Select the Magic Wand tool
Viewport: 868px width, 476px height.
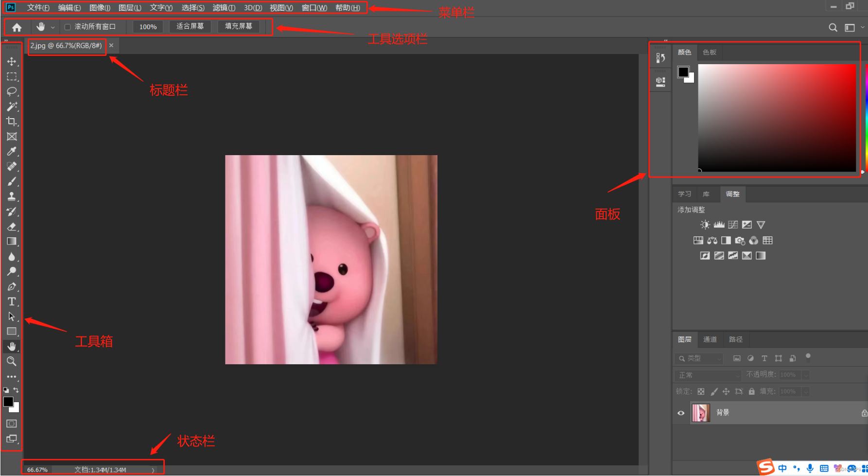12,106
